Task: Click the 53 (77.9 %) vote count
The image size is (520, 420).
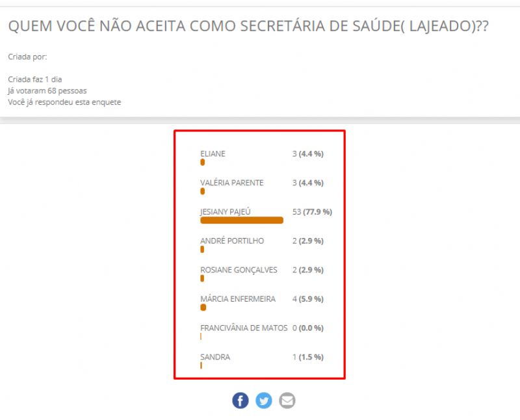Action: click(x=313, y=212)
